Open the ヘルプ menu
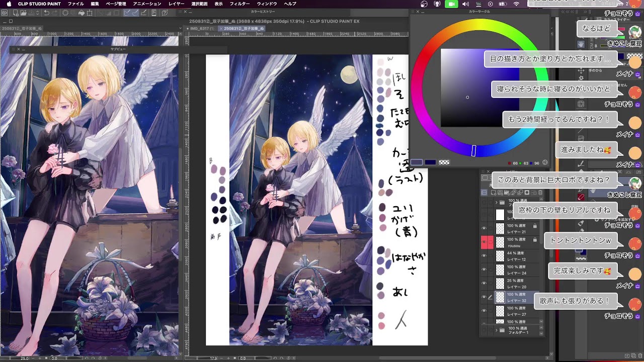 (x=290, y=4)
